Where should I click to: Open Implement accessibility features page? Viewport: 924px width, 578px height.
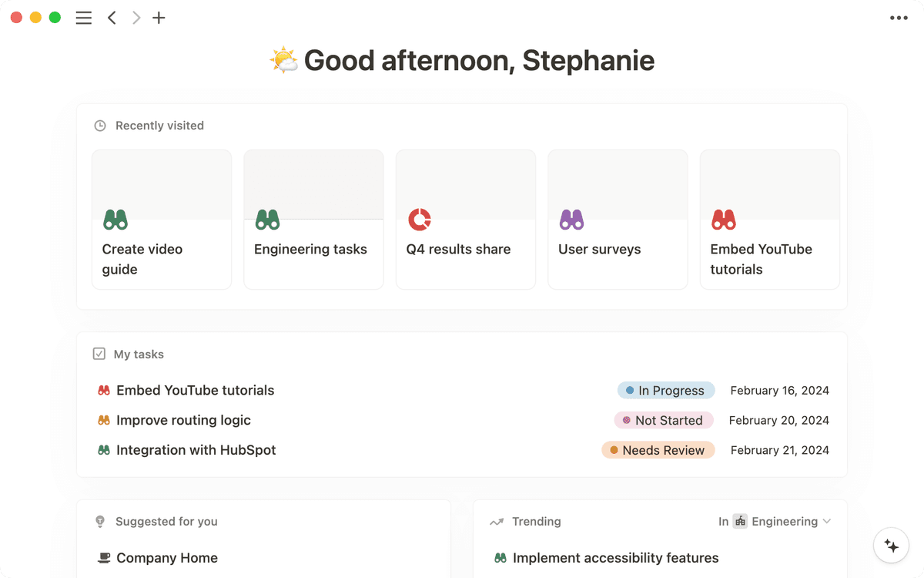[x=615, y=557]
